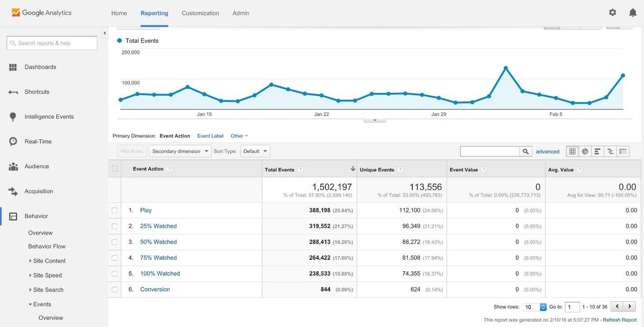Open the settings gear icon
This screenshot has width=644, height=327.
click(x=613, y=12)
